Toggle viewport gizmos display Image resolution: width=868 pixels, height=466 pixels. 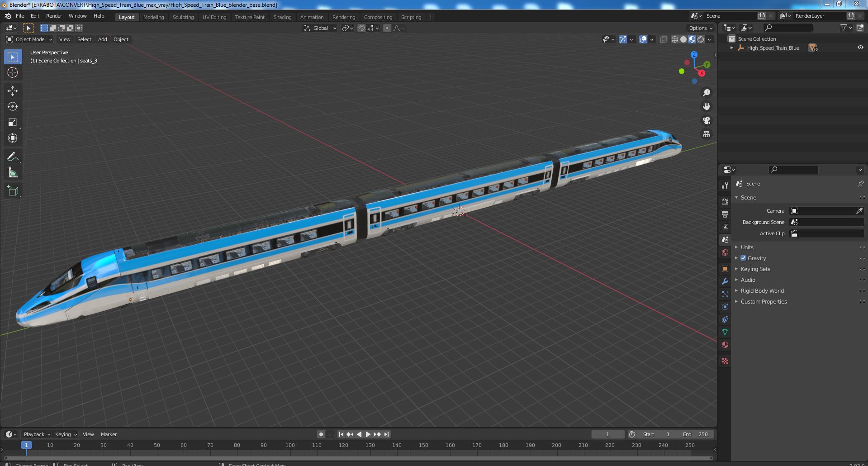(x=623, y=39)
